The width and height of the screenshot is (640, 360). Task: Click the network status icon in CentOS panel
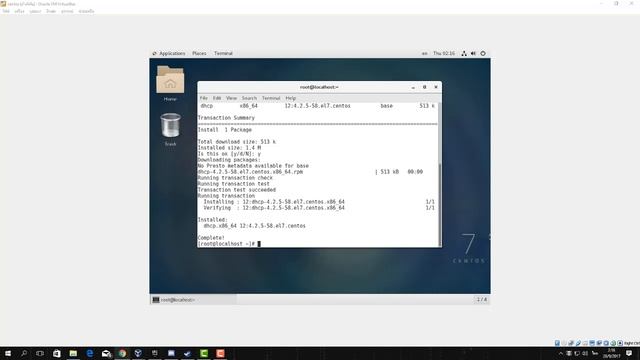coord(464,53)
